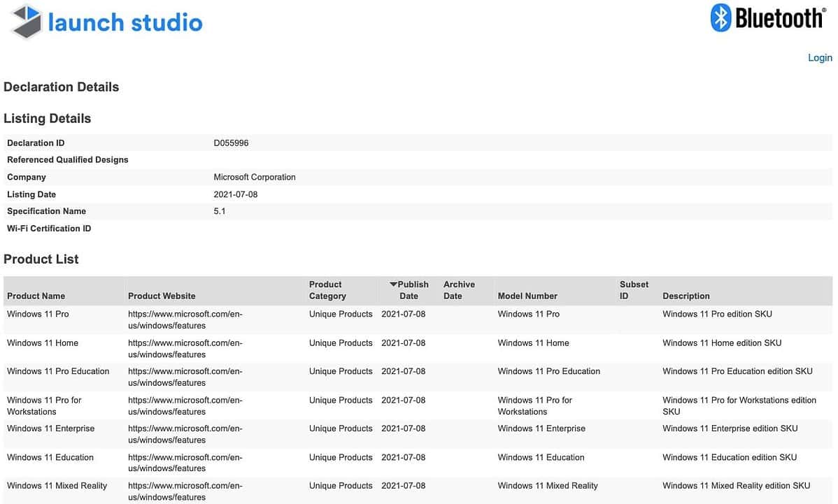
Task: Select the Windows 11 Pro for Workstations row
Action: [44, 405]
